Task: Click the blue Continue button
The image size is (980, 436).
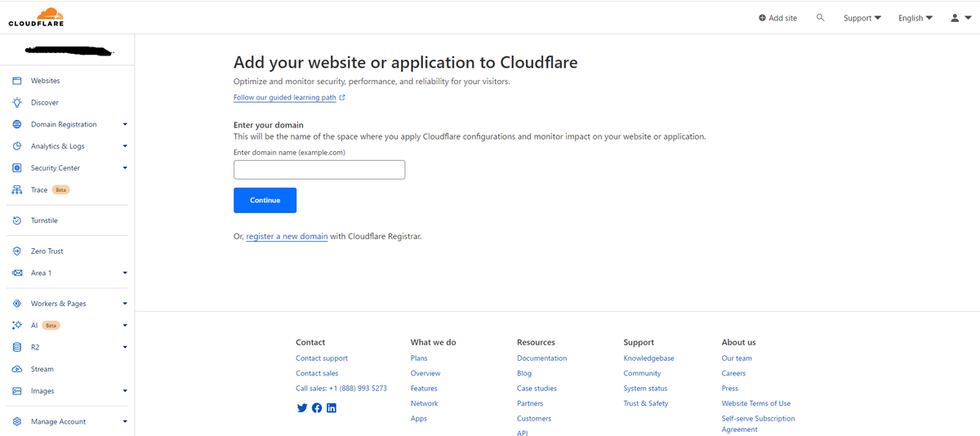Action: pos(265,200)
